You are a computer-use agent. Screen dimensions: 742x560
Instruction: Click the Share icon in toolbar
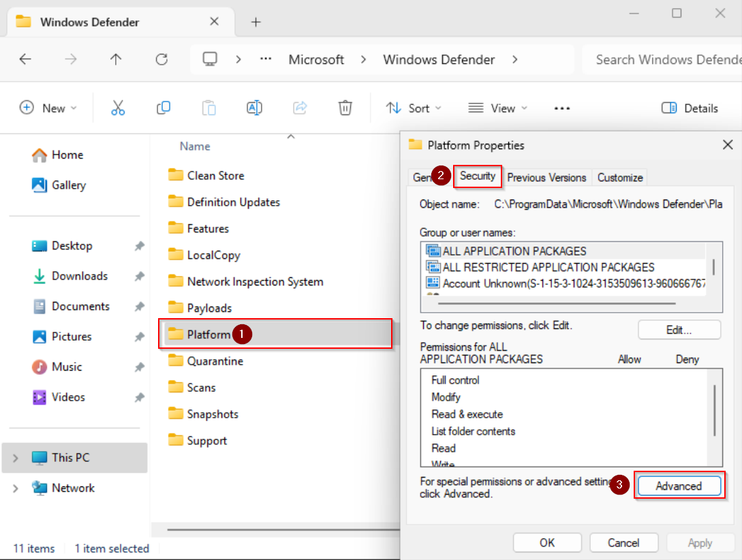[x=300, y=108]
